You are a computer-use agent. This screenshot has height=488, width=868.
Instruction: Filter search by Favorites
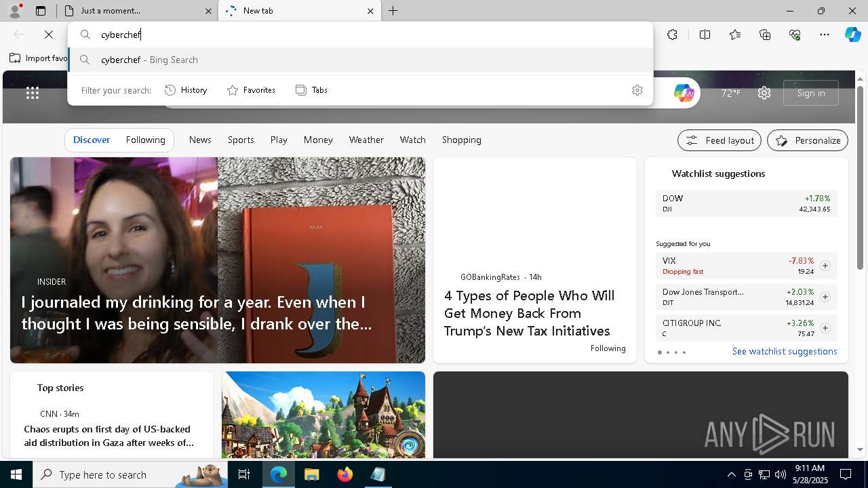coord(251,90)
